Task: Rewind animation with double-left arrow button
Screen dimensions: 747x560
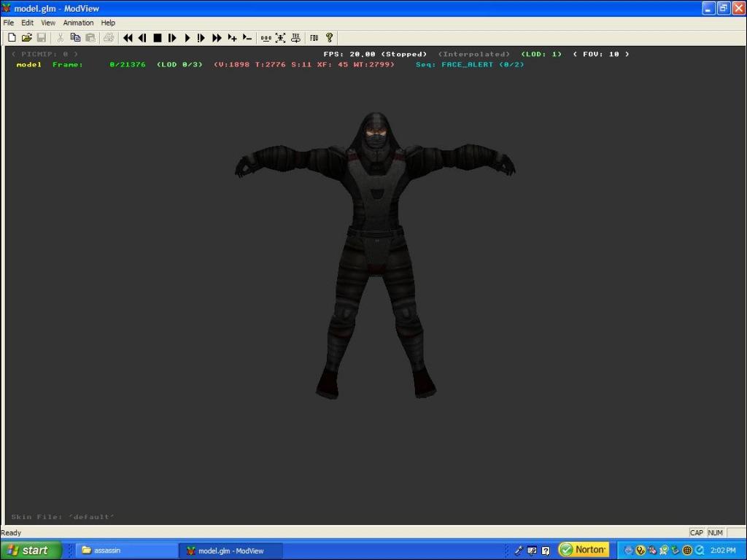Action: click(128, 38)
